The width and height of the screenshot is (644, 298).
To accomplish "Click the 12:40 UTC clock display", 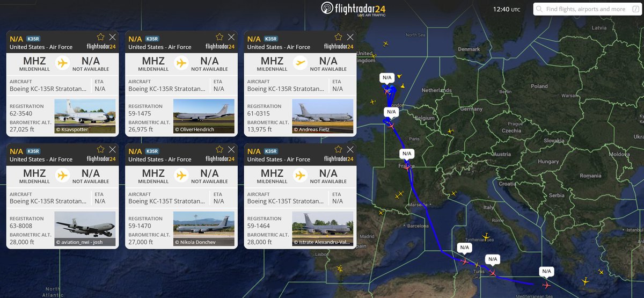I will point(507,9).
